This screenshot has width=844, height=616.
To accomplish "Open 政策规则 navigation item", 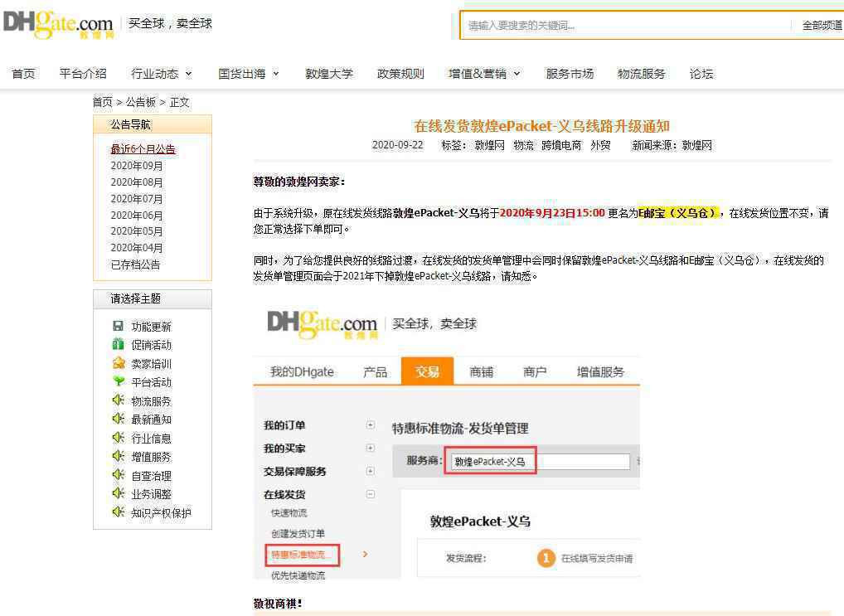I will pyautogui.click(x=400, y=74).
